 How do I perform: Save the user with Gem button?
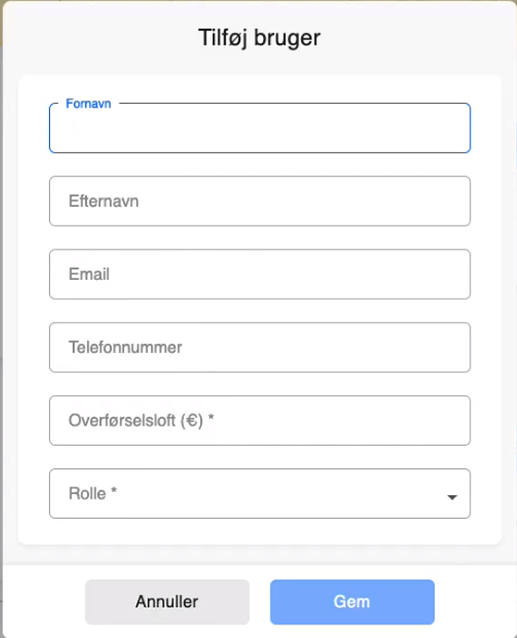tap(352, 602)
